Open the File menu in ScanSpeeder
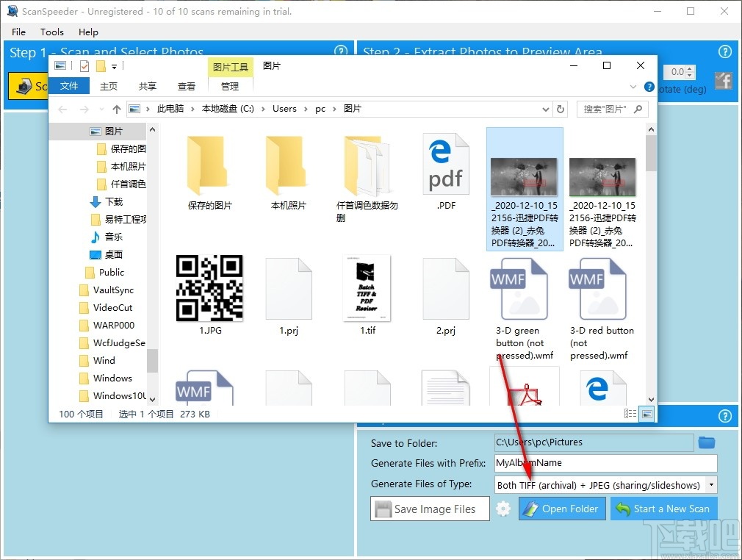 click(18, 32)
